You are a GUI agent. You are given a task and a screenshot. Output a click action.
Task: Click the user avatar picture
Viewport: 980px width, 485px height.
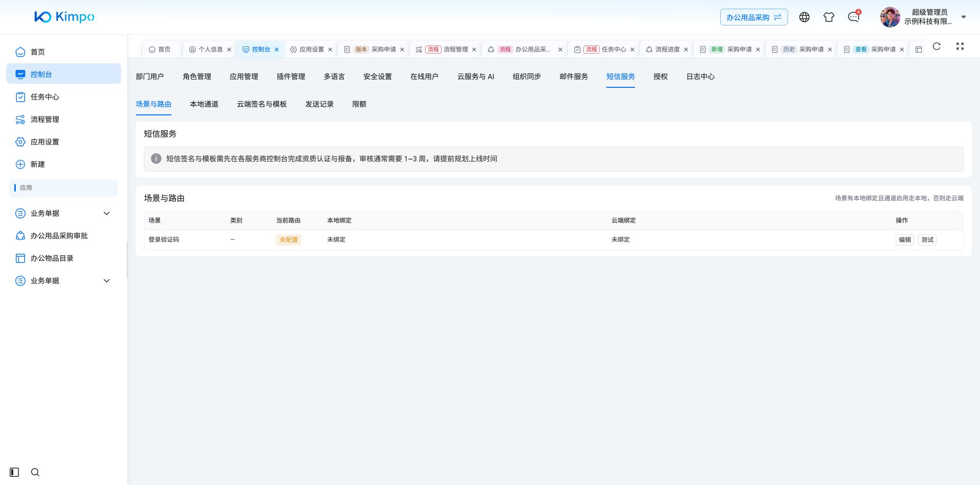[890, 17]
